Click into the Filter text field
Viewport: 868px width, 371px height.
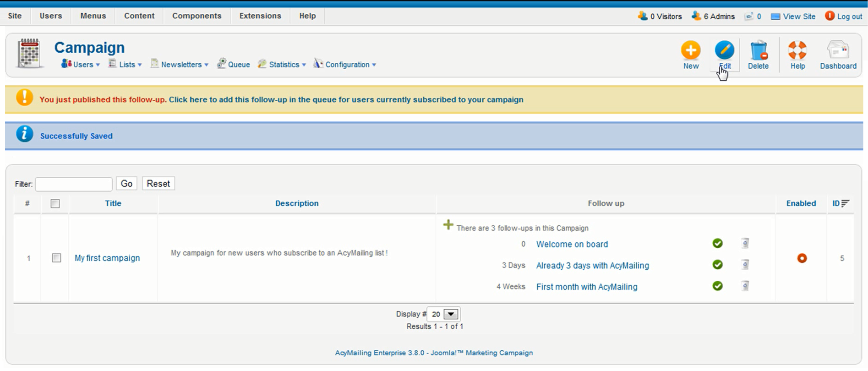74,184
